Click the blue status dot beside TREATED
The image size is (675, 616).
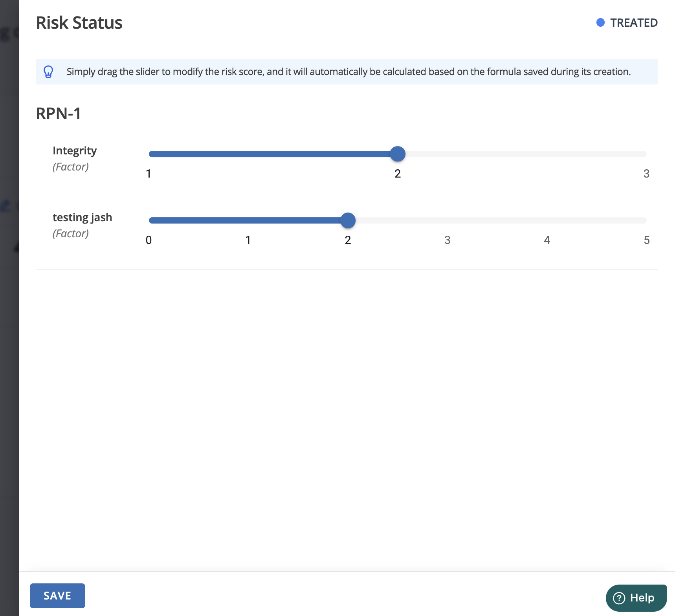600,22
